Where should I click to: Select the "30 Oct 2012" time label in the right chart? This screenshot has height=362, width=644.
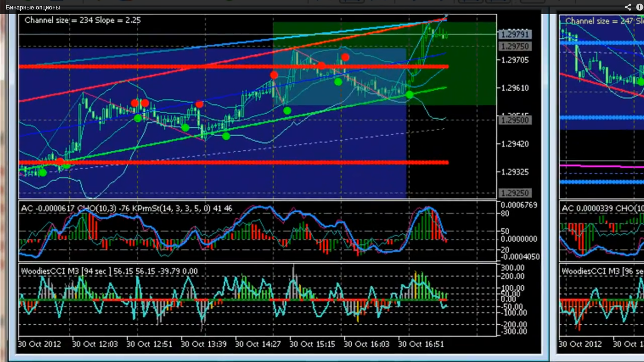(580, 344)
